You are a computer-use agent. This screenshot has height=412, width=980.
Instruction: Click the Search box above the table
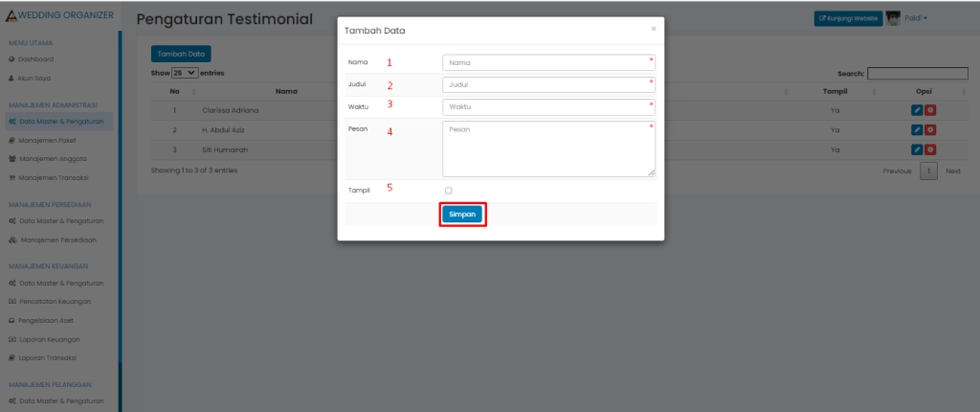point(917,73)
